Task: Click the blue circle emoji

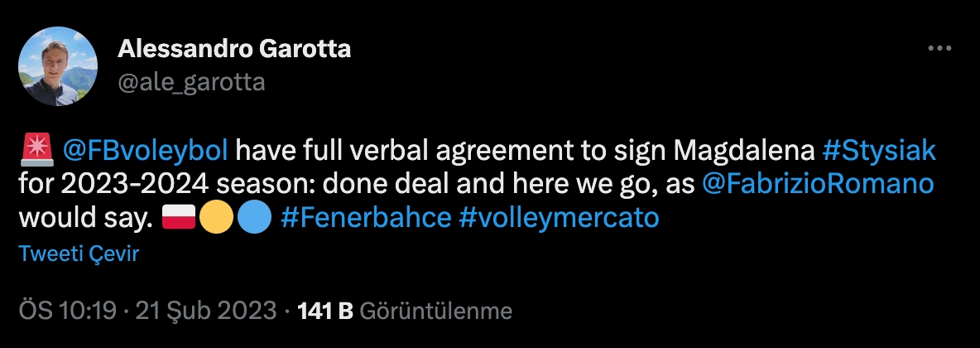Action: (x=253, y=218)
